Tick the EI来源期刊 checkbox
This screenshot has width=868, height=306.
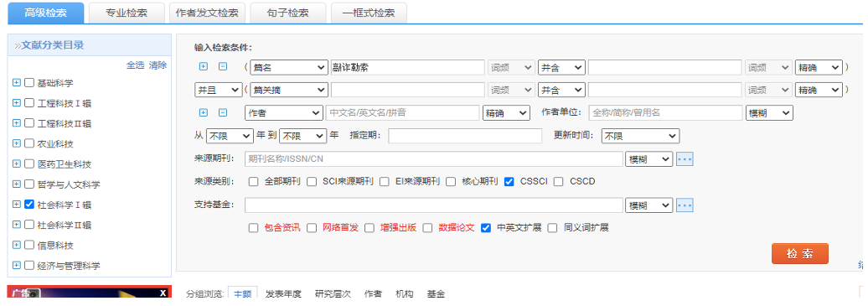(385, 181)
